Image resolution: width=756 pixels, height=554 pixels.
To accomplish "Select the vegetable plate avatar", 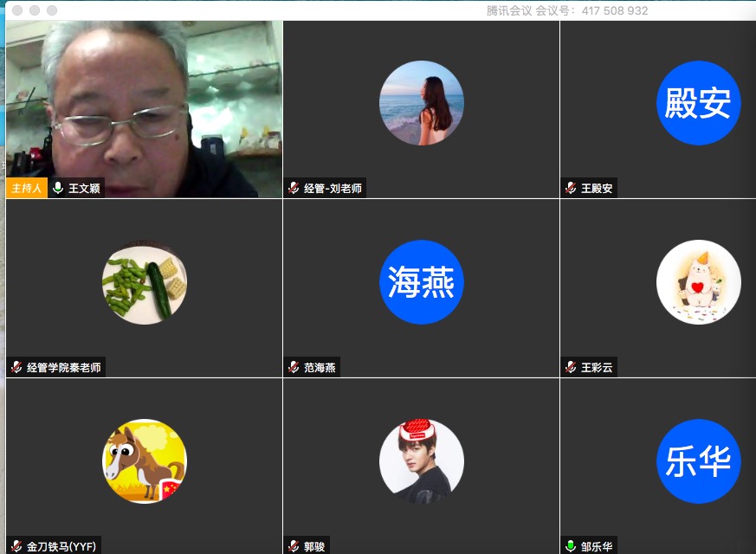I will (x=145, y=282).
